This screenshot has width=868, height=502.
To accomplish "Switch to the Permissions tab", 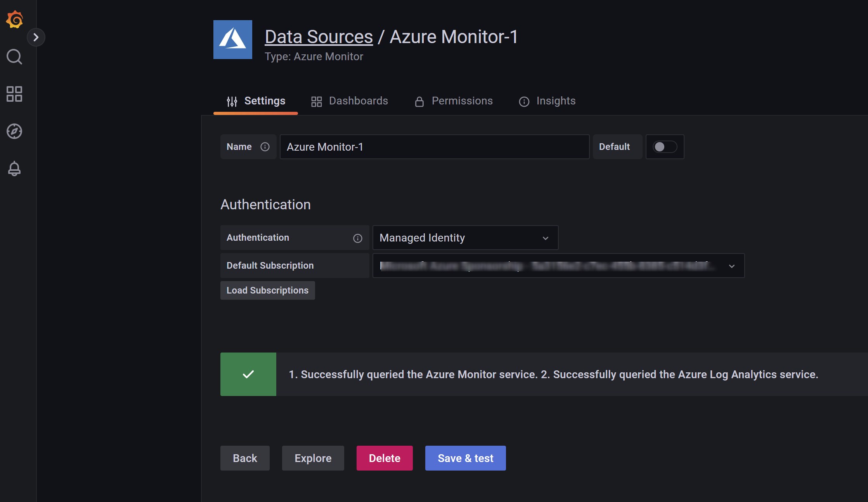I will 454,101.
